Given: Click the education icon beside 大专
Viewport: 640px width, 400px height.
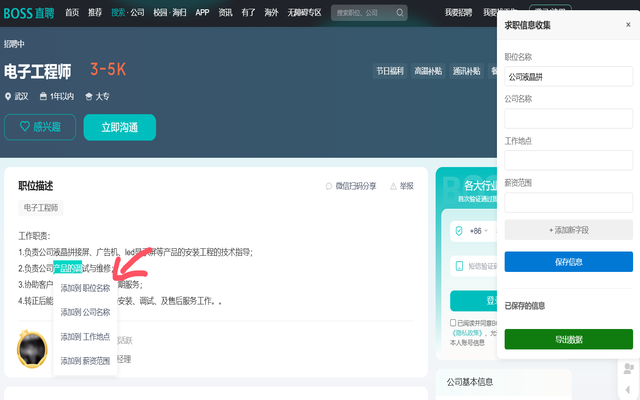Looking at the screenshot, I should click(x=89, y=97).
